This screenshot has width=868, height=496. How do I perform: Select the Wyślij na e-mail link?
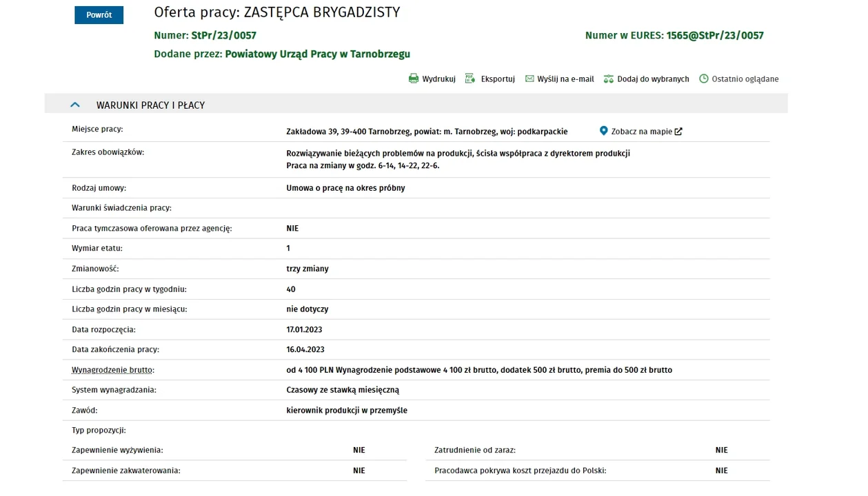pyautogui.click(x=565, y=79)
